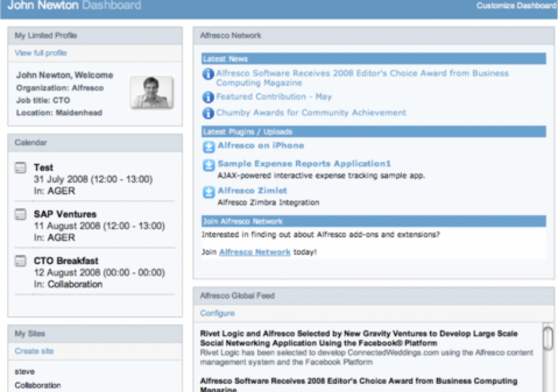Image resolution: width=558 pixels, height=392 pixels.
Task: Open Collaboration site in My Sites list
Action: pyautogui.click(x=38, y=385)
